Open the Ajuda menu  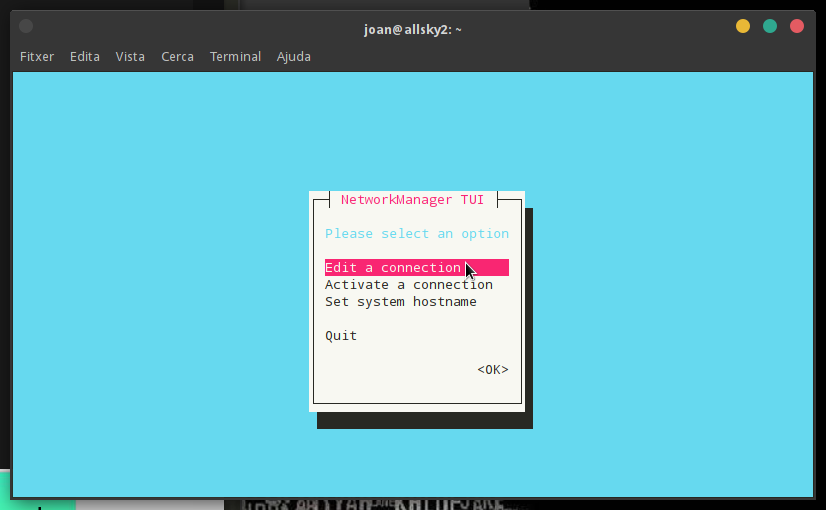[293, 56]
